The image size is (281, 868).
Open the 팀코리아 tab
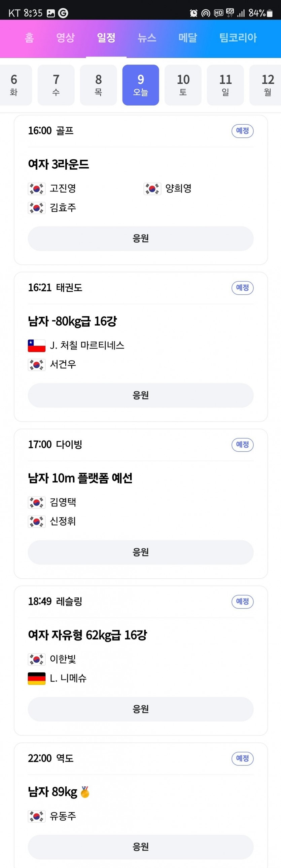238,37
